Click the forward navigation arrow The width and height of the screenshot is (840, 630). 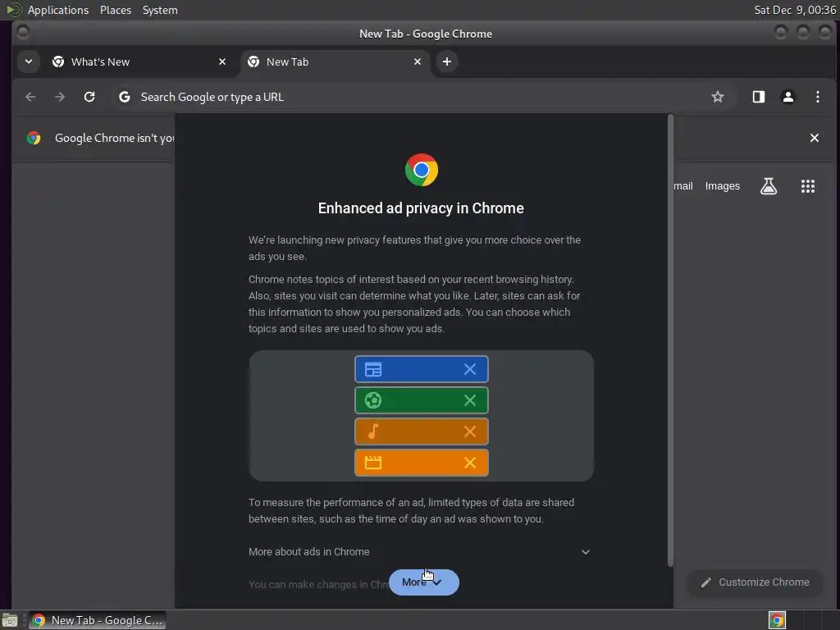click(x=60, y=97)
